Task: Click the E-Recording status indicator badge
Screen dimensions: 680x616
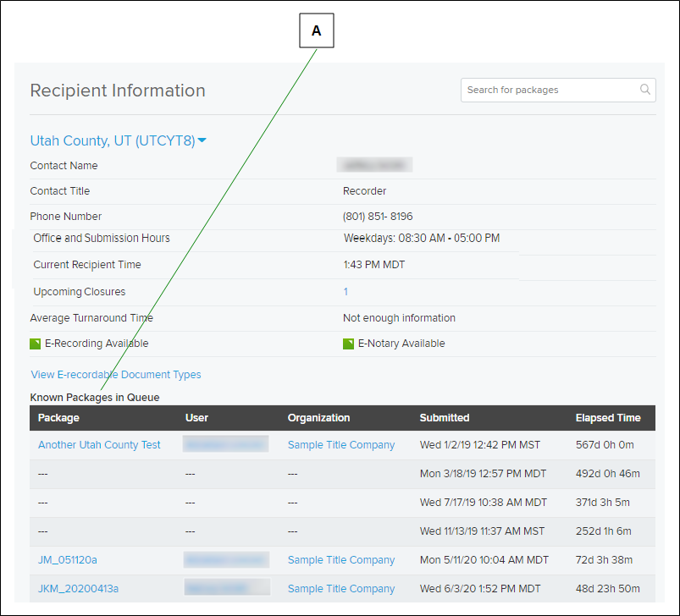Action: [x=35, y=343]
